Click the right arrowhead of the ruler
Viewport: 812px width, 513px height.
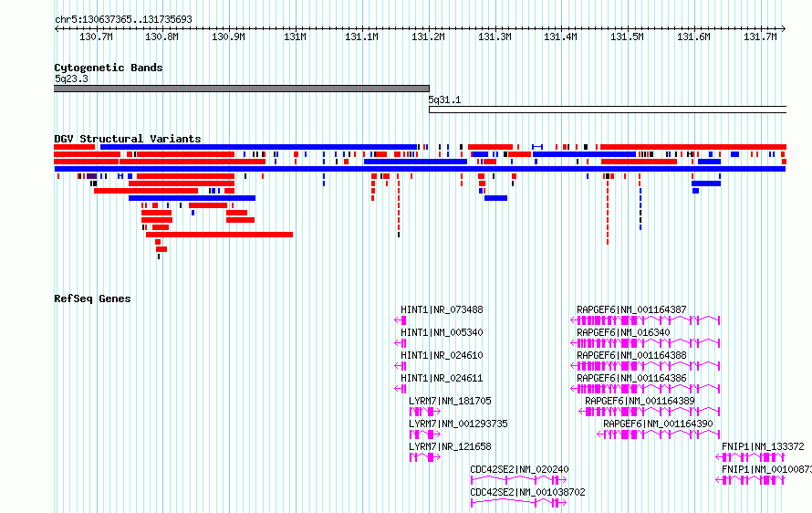point(784,29)
